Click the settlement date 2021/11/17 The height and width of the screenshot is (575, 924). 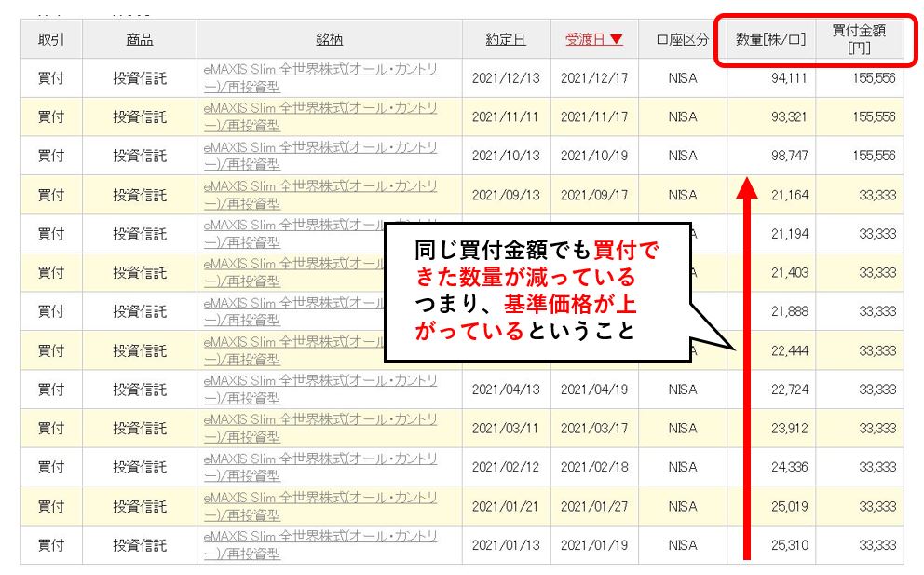[x=594, y=116]
